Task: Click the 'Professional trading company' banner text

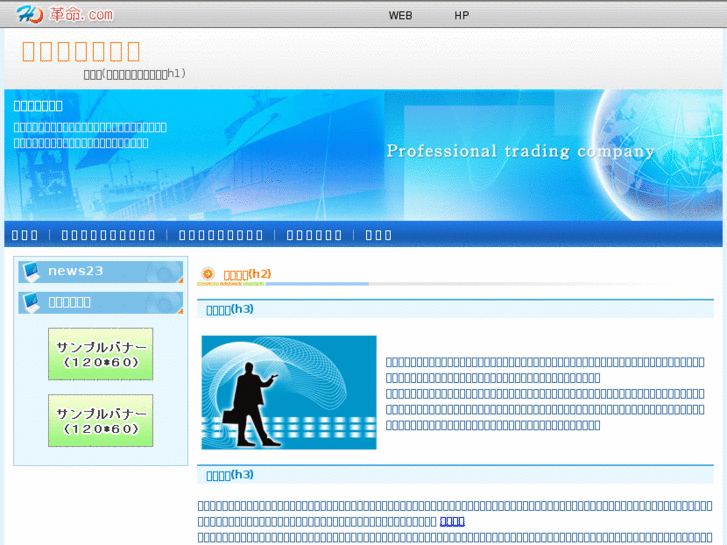Action: (x=520, y=151)
